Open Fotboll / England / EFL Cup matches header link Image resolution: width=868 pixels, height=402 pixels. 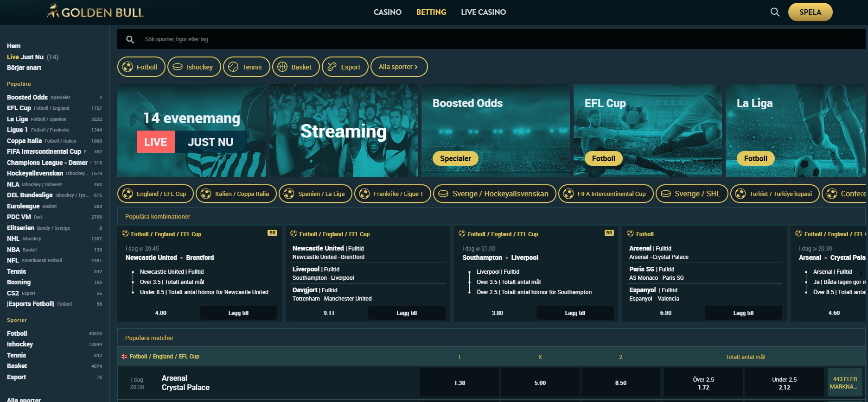tap(165, 357)
